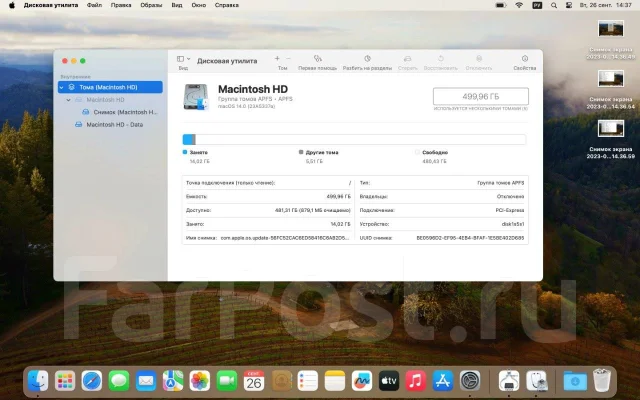
Task: Open Music from the Dock
Action: coord(416,380)
